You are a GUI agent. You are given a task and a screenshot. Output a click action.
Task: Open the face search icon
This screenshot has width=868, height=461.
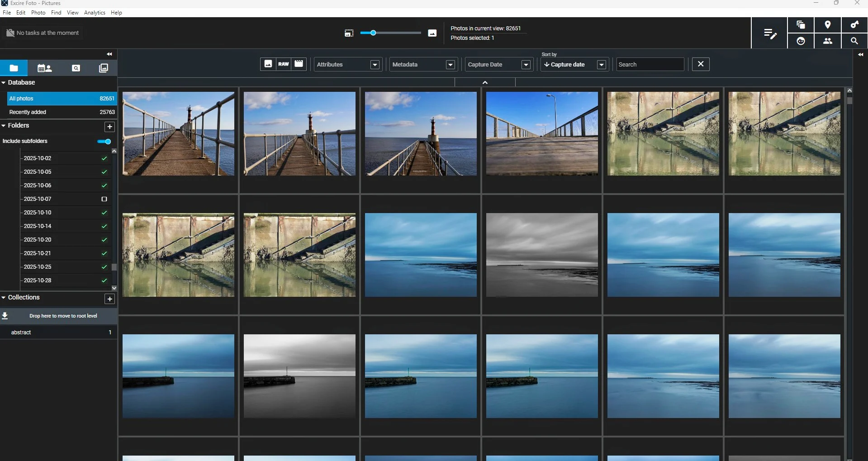(801, 41)
